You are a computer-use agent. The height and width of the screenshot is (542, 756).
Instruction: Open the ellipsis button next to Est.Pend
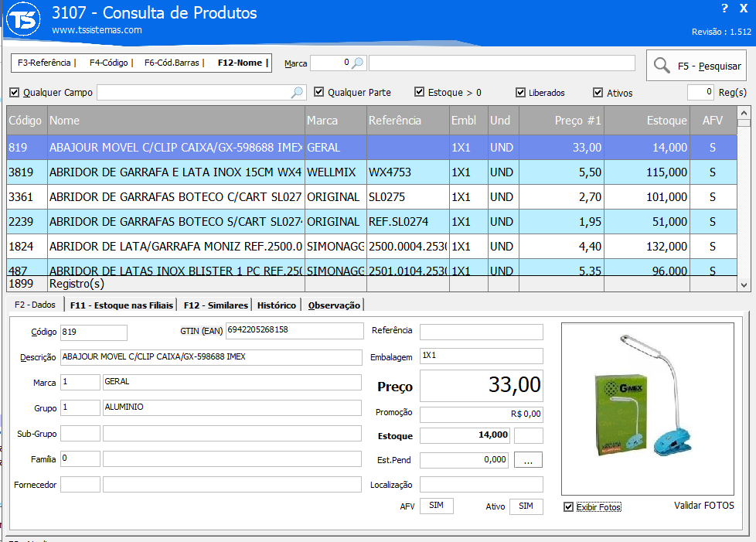tap(528, 460)
